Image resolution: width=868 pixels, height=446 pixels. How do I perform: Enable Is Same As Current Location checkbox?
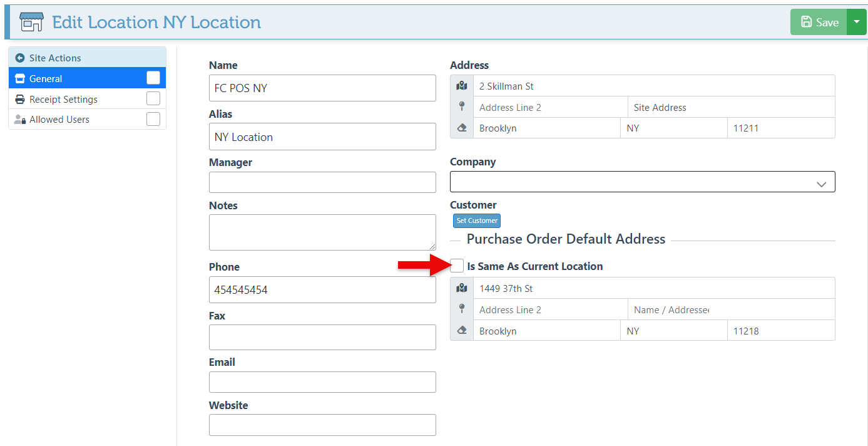(x=457, y=266)
